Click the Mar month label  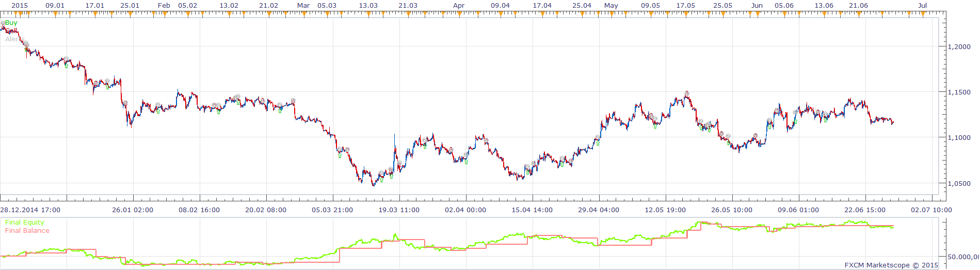(303, 5)
